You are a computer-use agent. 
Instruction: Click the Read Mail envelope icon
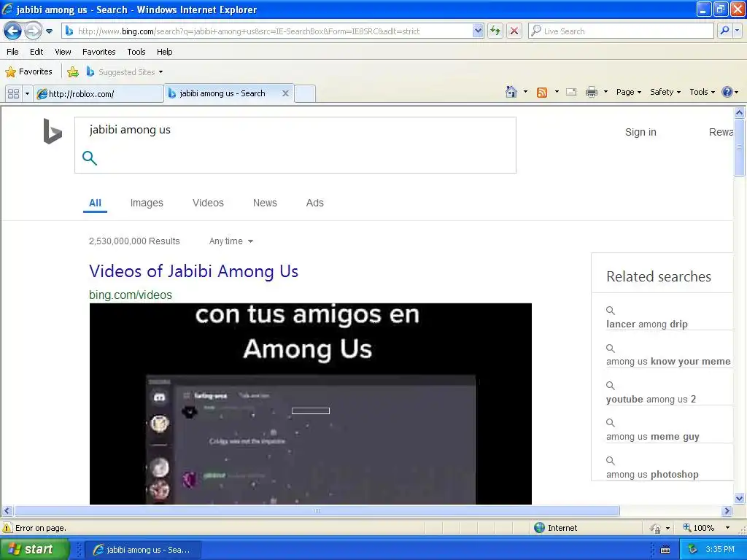571,92
